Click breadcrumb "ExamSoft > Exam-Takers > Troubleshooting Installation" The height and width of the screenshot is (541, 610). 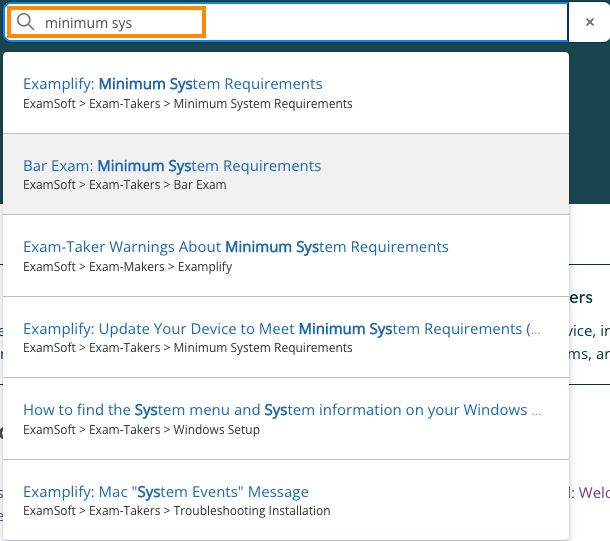pyautogui.click(x=177, y=511)
